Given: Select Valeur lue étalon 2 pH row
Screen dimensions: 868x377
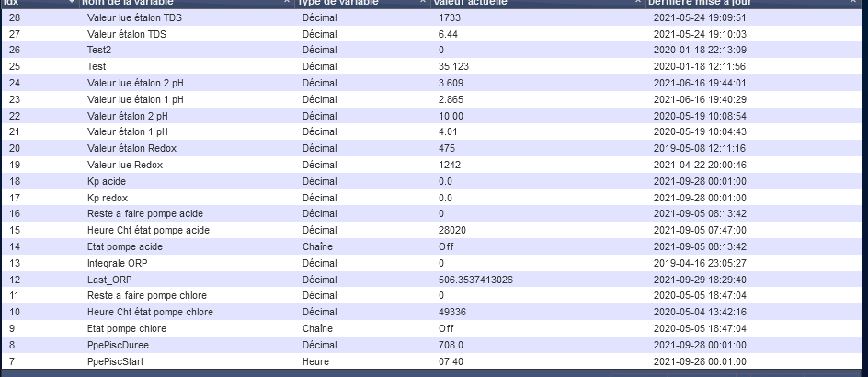Looking at the screenshot, I should (432, 83).
